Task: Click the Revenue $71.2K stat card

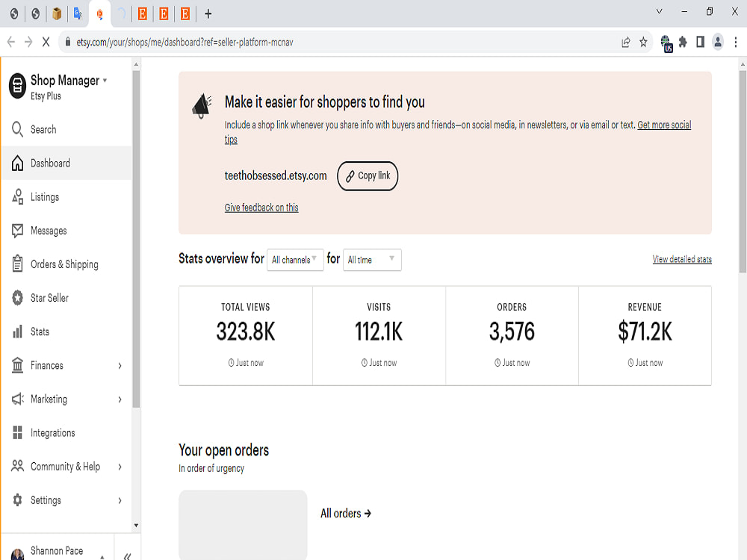Action: pos(645,336)
